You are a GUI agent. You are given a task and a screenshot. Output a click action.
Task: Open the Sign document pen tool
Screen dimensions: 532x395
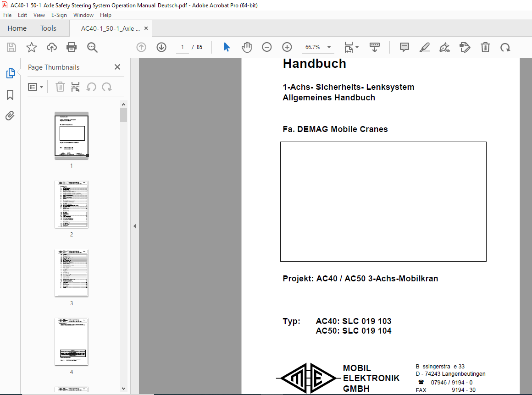click(444, 47)
